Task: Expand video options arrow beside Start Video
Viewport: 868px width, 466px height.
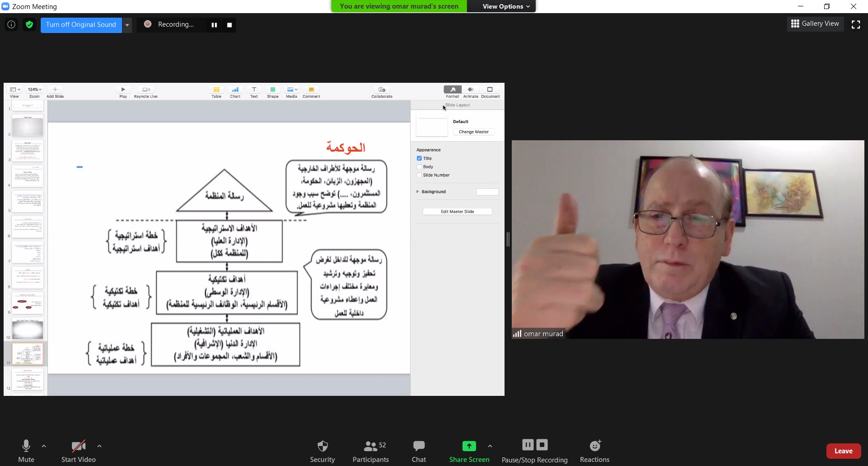Action: click(99, 446)
